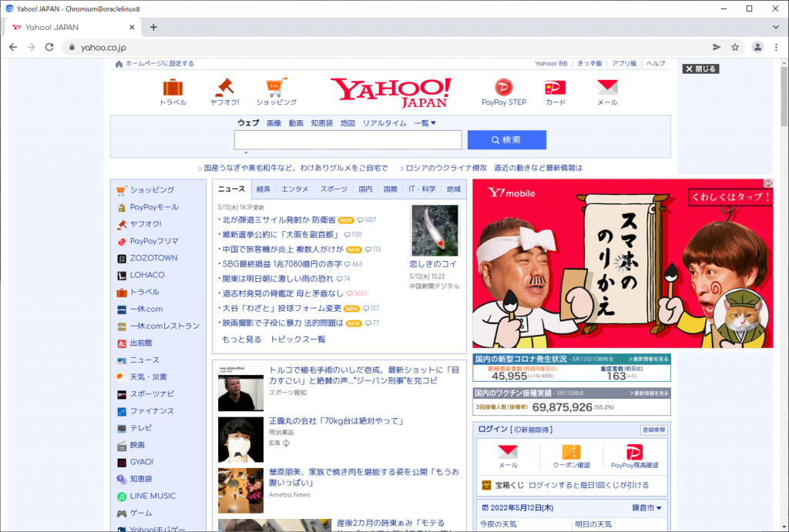Open Yahoo Auctions gavel icon in header
Image resolution: width=789 pixels, height=532 pixels.
pyautogui.click(x=224, y=88)
